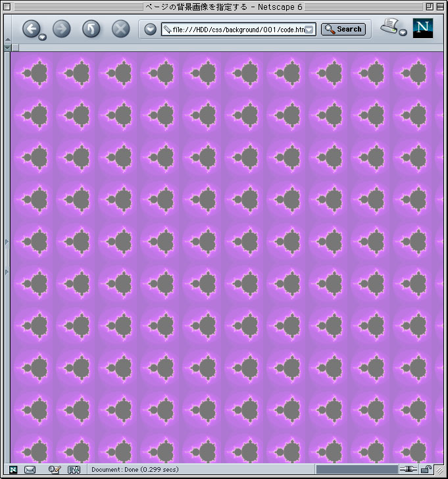Stop loading the page

point(120,28)
